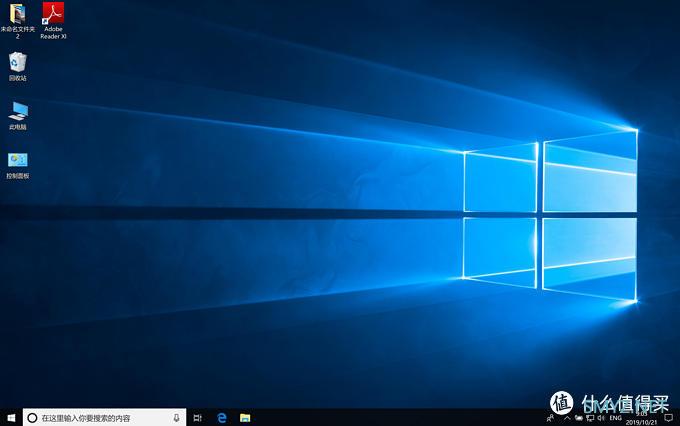The width and height of the screenshot is (680, 426).
Task: Open the network status tray icon
Action: pyautogui.click(x=590, y=418)
